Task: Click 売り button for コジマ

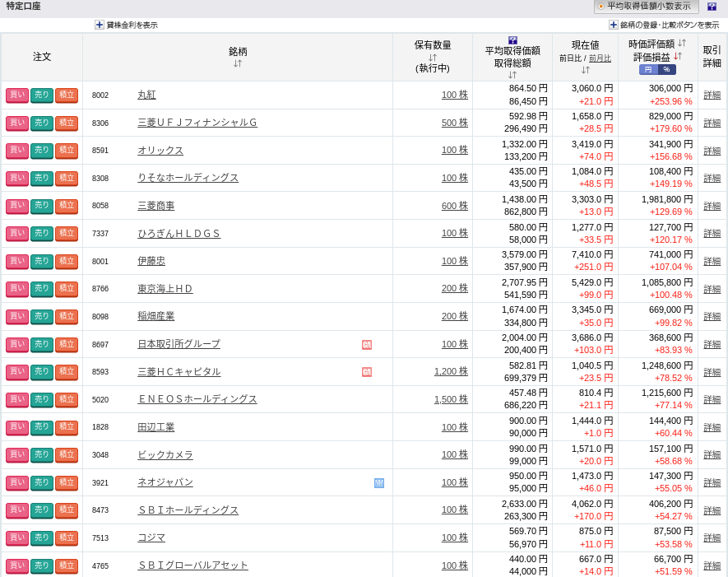Action: tap(42, 538)
